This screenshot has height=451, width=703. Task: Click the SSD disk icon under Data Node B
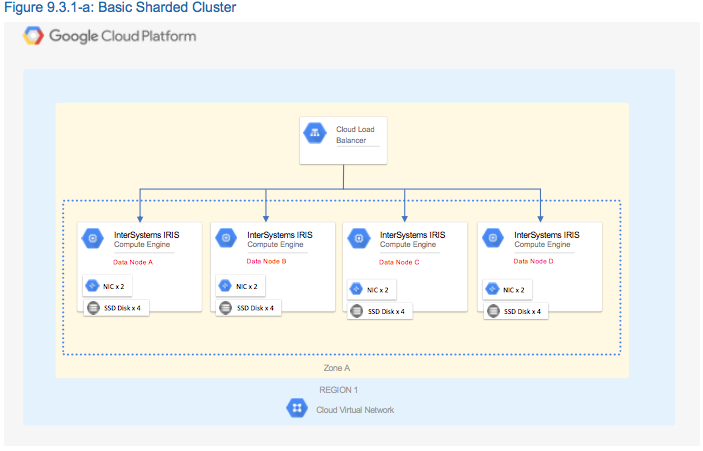[x=226, y=308]
